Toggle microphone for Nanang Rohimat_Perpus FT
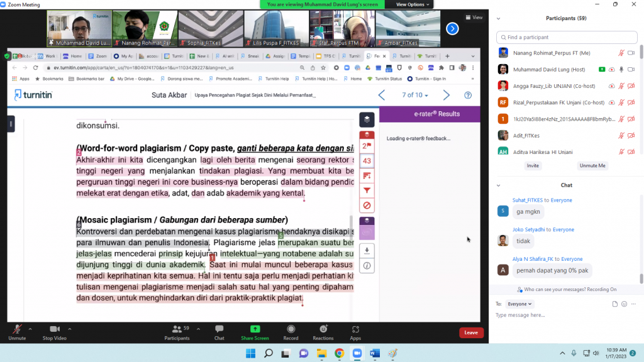The height and width of the screenshot is (362, 644). click(x=621, y=53)
